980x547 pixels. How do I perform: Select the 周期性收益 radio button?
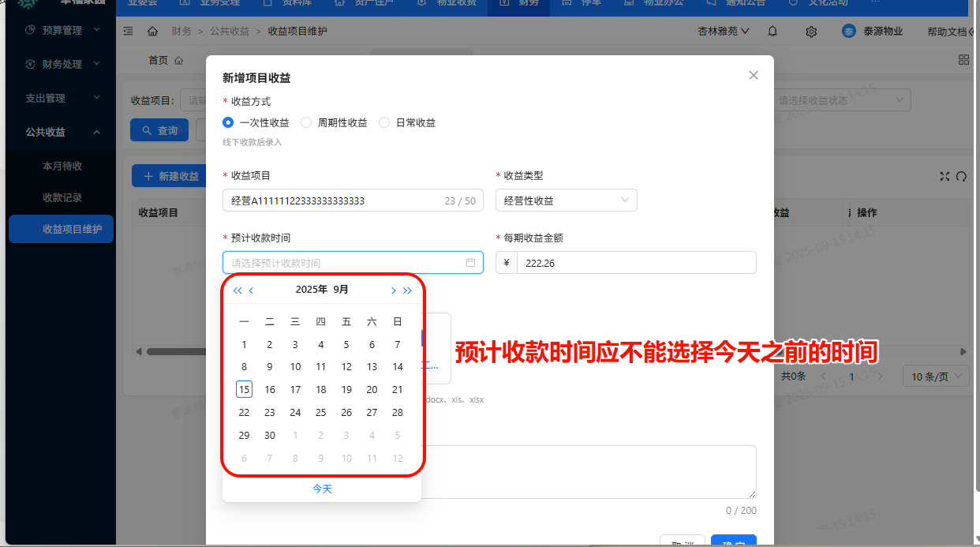point(306,122)
